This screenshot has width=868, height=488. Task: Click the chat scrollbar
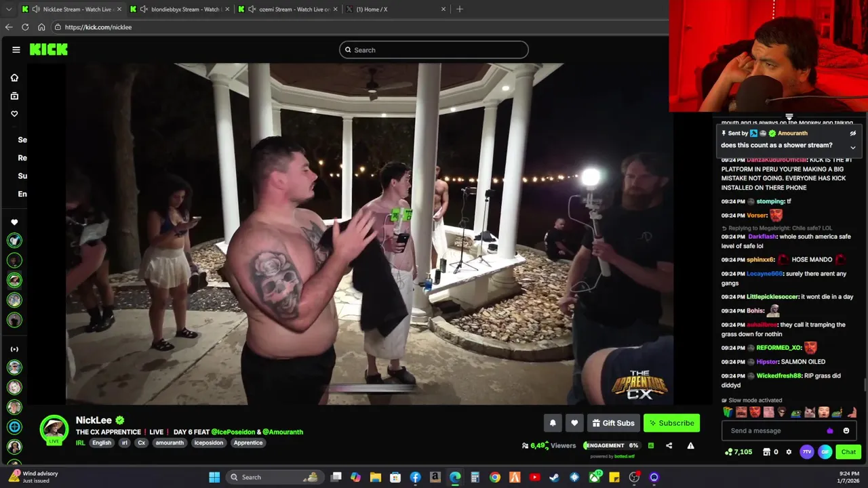coord(865,384)
